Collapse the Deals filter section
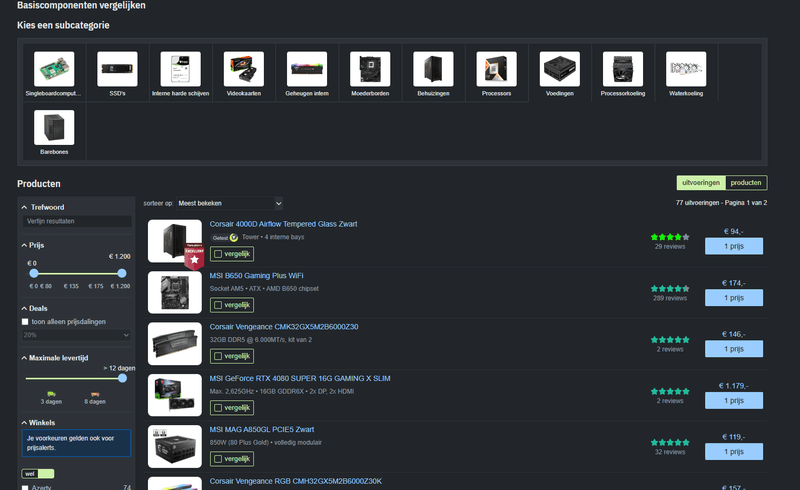Screen dimensions: 800x490 pos(34,308)
